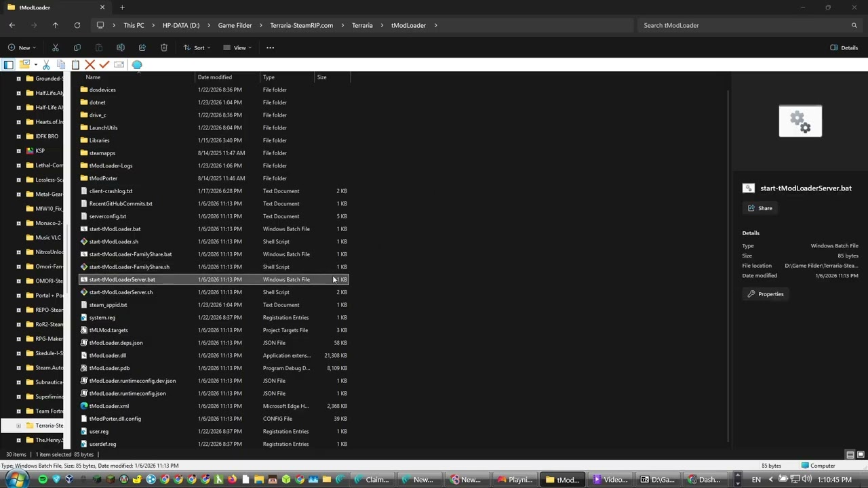The width and height of the screenshot is (868, 488).
Task: Expand the KSP tree node
Action: tap(18, 150)
